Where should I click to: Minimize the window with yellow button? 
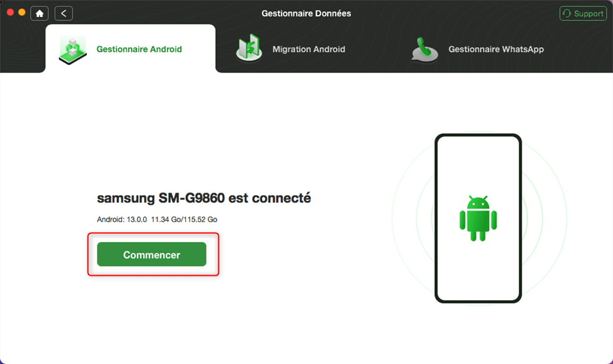pos(22,12)
